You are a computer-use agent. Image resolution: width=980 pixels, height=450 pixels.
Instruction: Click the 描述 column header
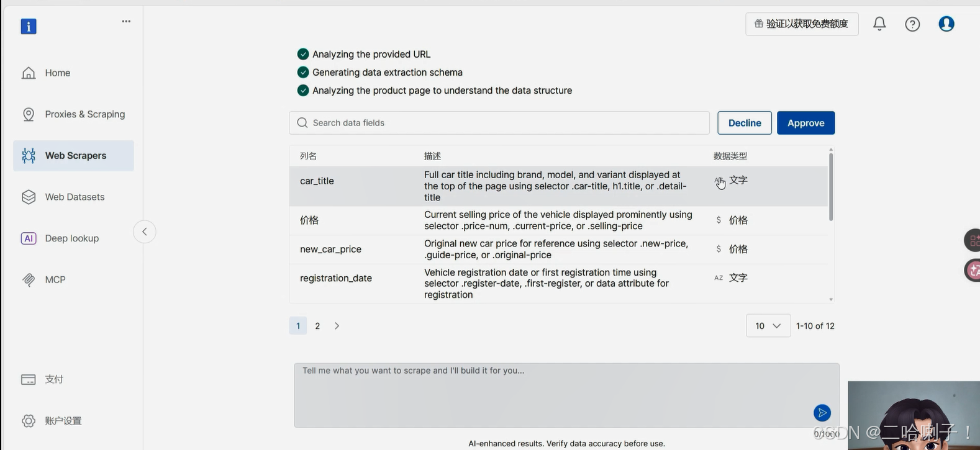pos(432,156)
